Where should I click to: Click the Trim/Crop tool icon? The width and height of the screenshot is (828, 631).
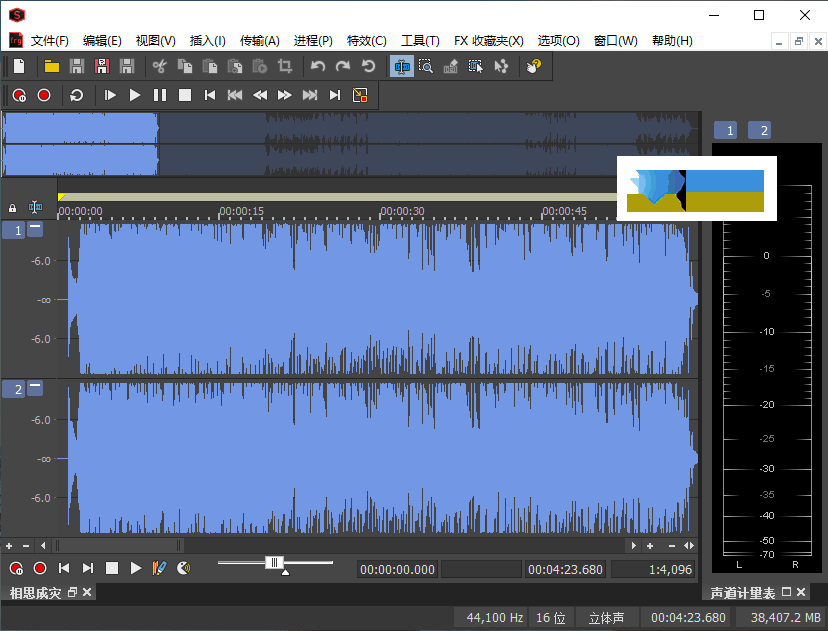point(285,66)
